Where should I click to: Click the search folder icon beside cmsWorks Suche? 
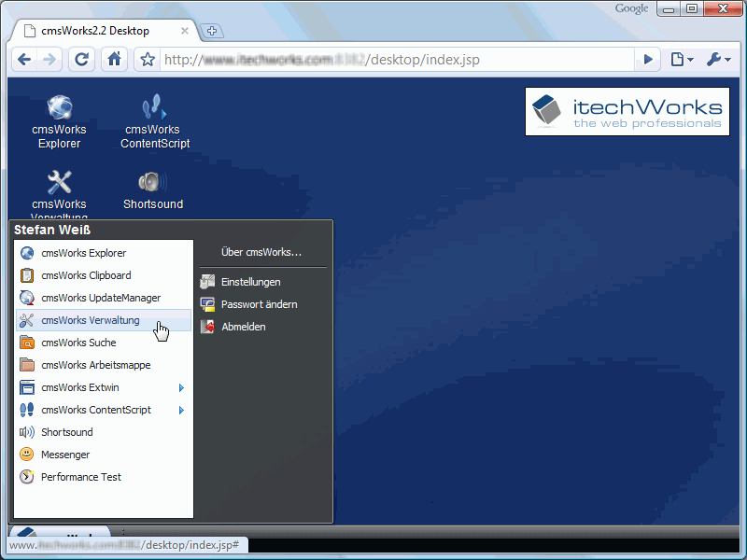click(x=27, y=343)
